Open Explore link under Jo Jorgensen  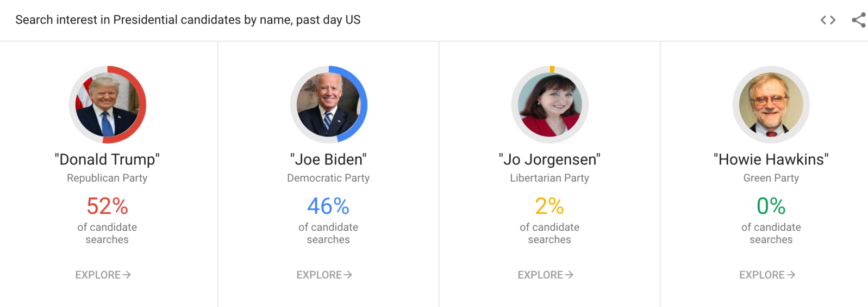[x=545, y=275]
